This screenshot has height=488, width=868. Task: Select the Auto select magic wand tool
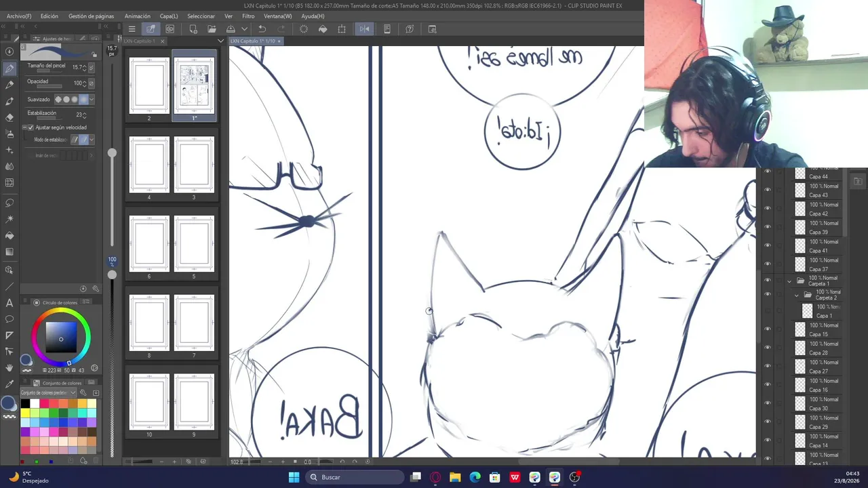pyautogui.click(x=9, y=219)
